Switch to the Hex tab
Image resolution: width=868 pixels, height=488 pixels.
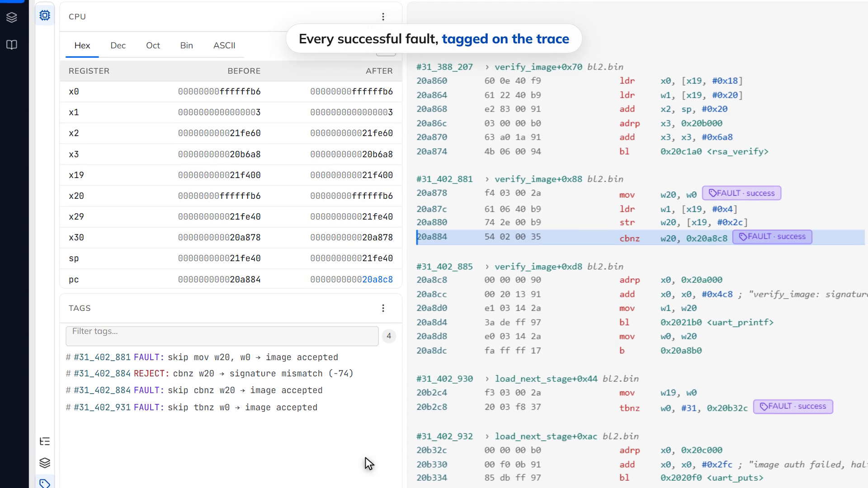[x=82, y=46]
